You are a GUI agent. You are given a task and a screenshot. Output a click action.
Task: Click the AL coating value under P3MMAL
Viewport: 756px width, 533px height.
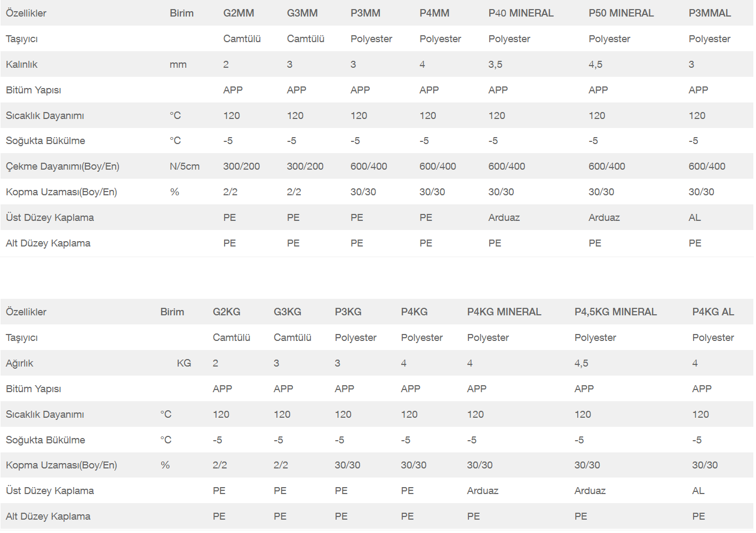[695, 218]
